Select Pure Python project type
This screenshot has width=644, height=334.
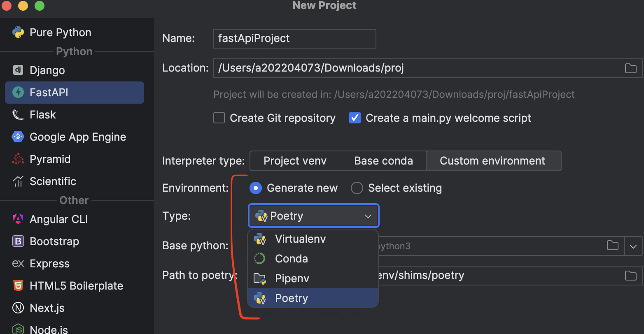coord(60,32)
